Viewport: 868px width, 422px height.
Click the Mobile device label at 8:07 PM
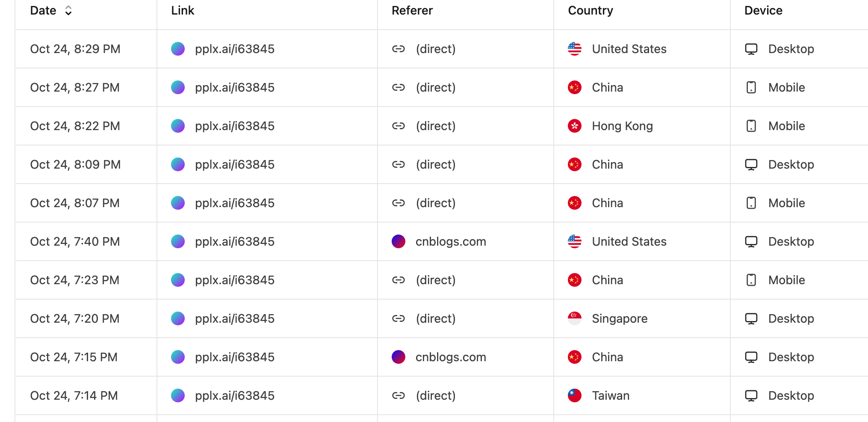point(786,203)
